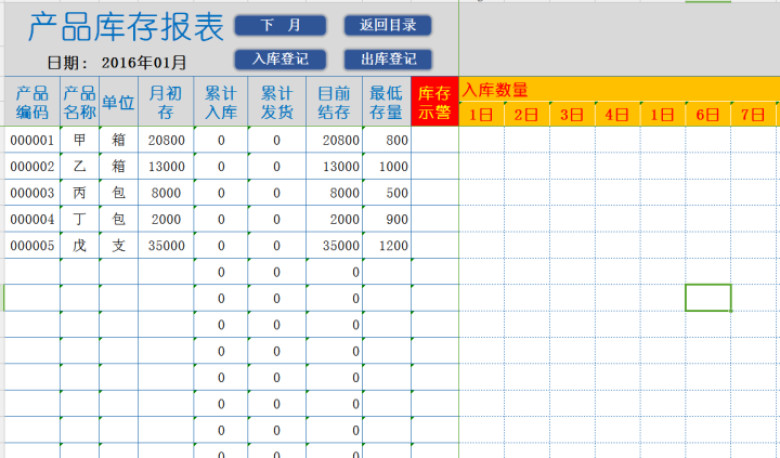Select product code cell 000003

point(32,193)
